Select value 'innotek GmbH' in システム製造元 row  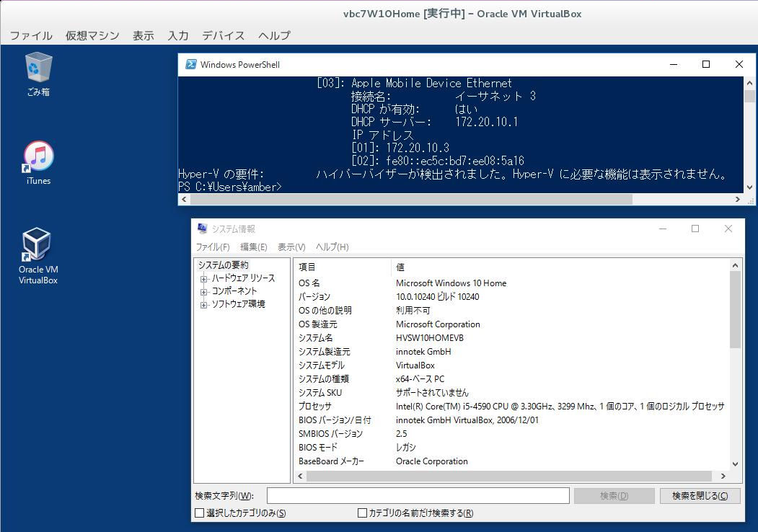coord(423,351)
